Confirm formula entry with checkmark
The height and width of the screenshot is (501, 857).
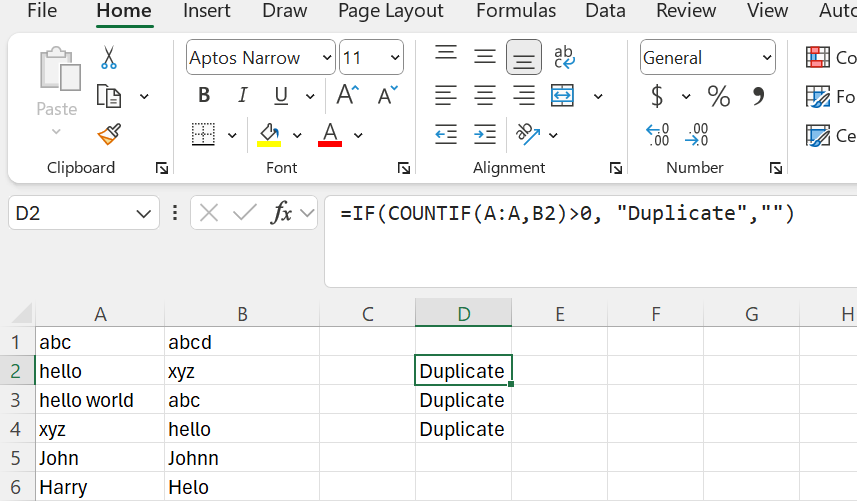[245, 213]
